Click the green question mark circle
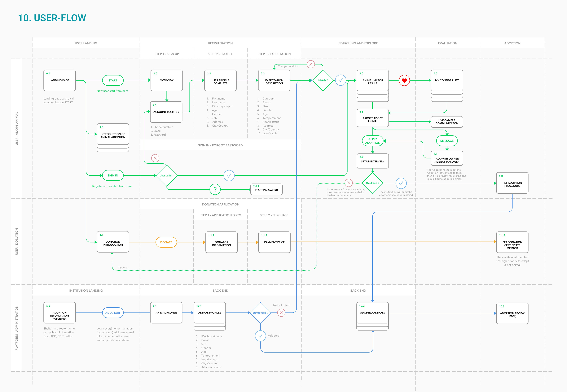The height and width of the screenshot is (392, 567). 215,189
